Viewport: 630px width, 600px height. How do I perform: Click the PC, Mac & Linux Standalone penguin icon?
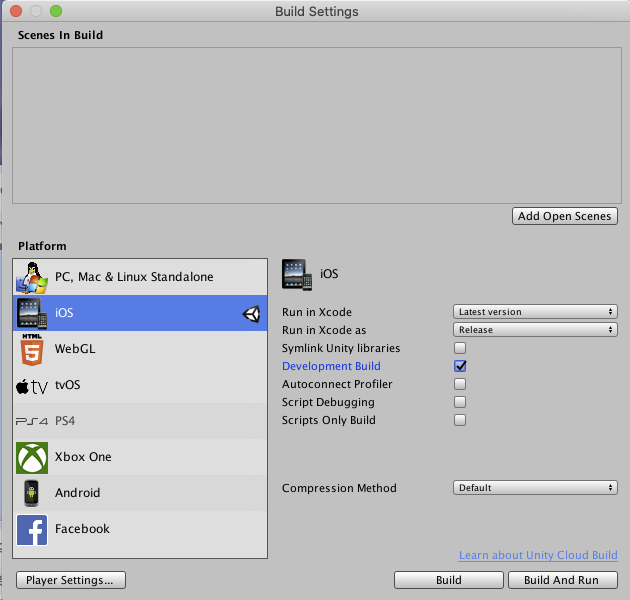tap(32, 277)
